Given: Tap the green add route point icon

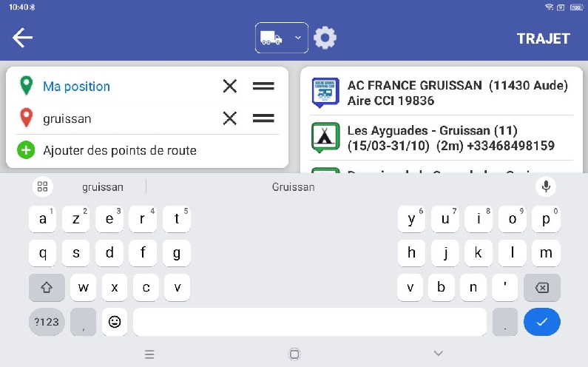Looking at the screenshot, I should [26, 150].
